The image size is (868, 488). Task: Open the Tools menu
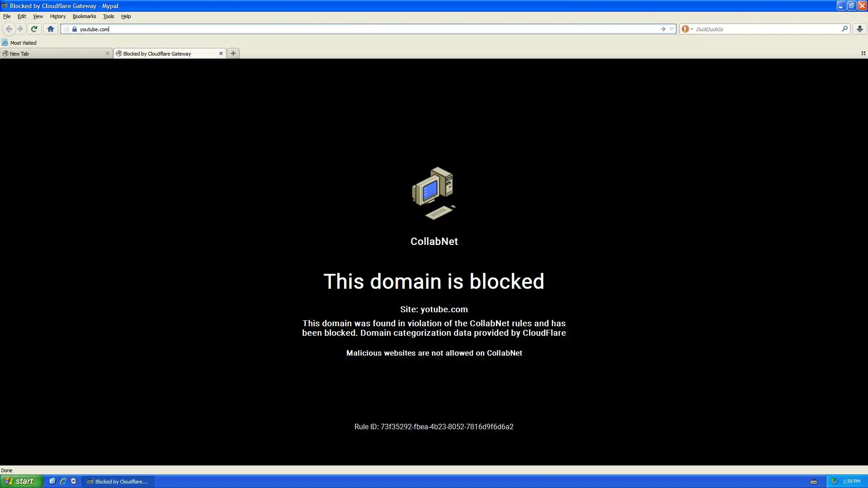coord(108,16)
